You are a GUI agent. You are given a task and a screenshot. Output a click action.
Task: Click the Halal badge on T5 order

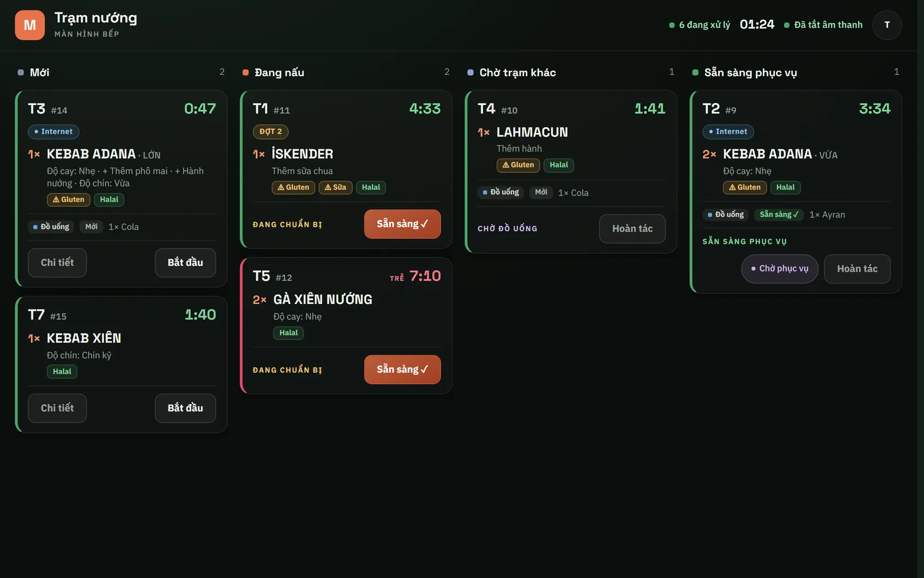coord(288,333)
